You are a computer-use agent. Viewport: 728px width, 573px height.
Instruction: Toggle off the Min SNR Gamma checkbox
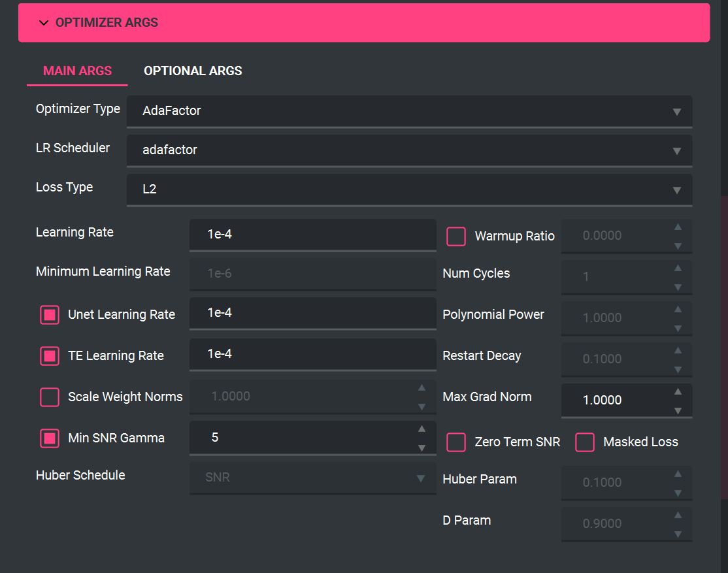(50, 438)
